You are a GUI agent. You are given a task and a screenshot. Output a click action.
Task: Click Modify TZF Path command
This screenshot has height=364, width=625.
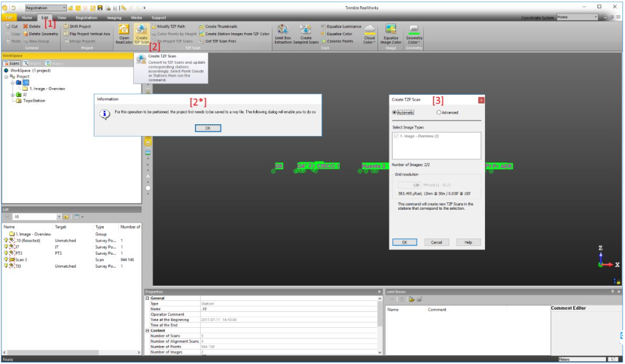(x=168, y=26)
